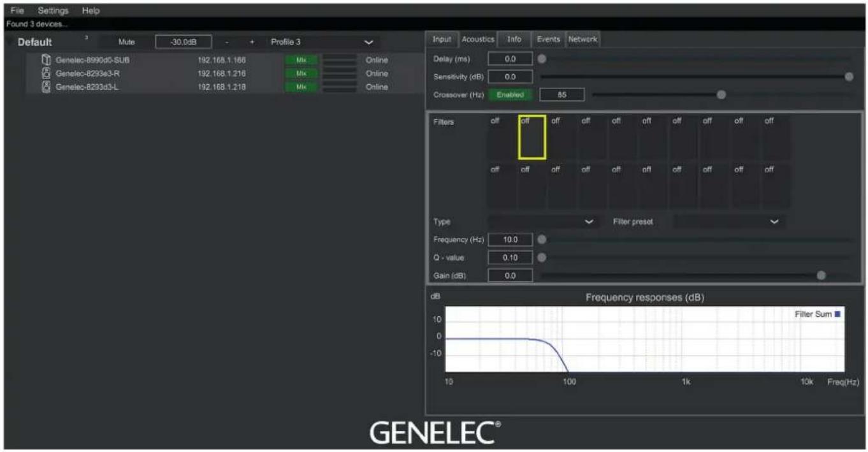The height and width of the screenshot is (452, 868).
Task: Click the Online status of Genelec-8293e3-R
Action: pos(376,73)
